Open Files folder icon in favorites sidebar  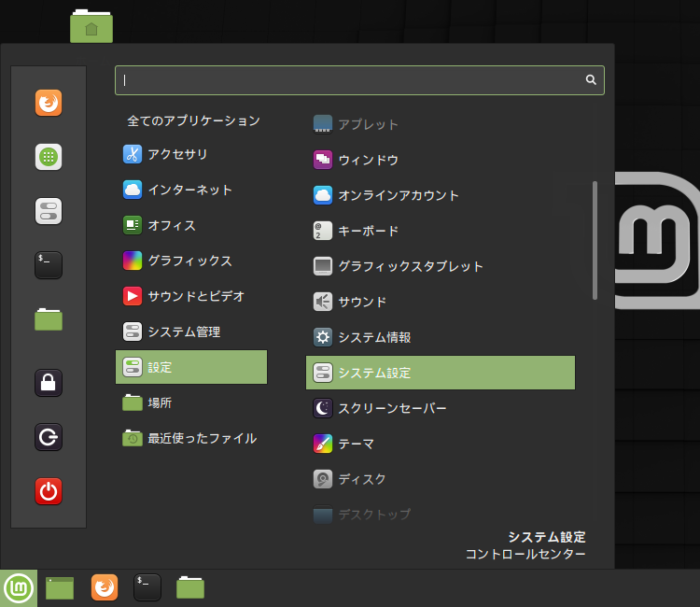point(49,319)
